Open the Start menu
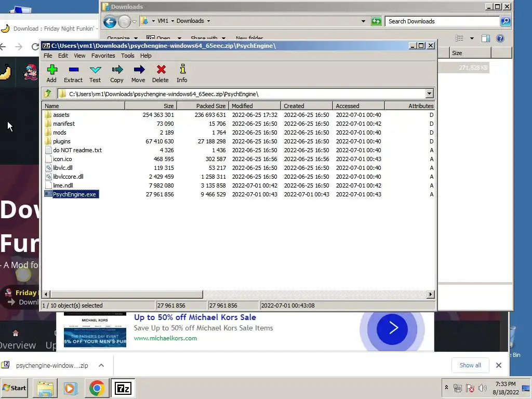532x399 pixels. pos(15,388)
